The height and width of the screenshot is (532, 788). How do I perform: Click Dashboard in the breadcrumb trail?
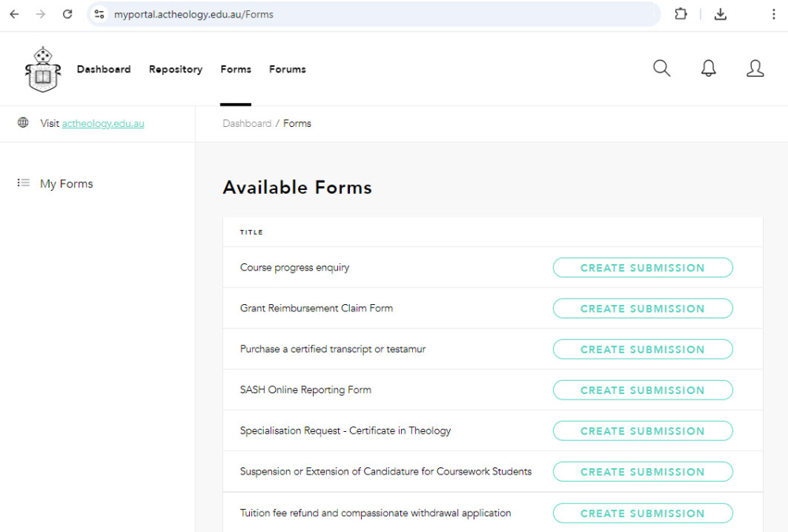pos(247,123)
